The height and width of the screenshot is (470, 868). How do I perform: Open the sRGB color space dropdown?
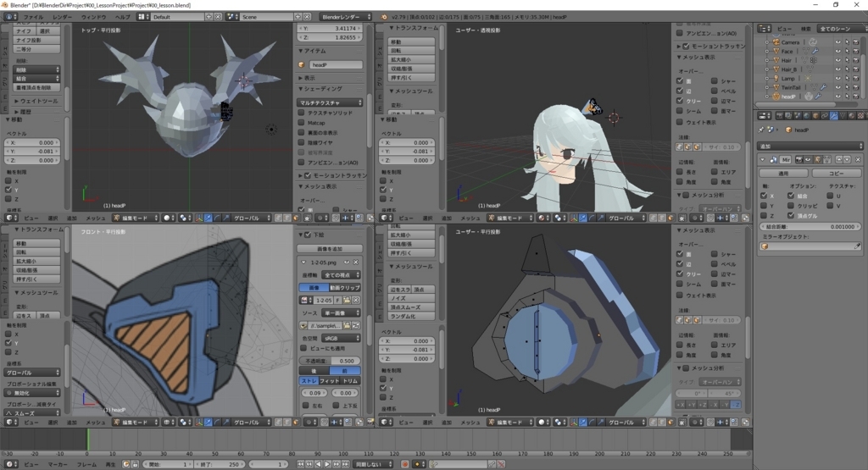341,338
